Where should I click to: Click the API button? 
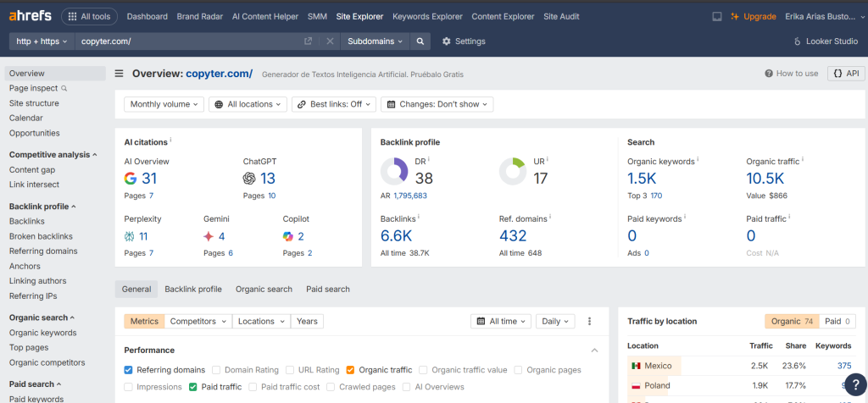pyautogui.click(x=846, y=74)
